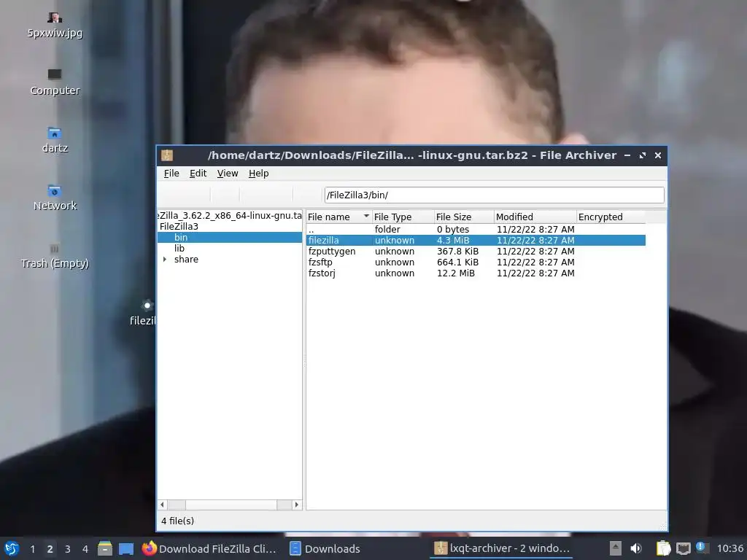Open the 5pxwiw.jpg desktop image file

pos(54,26)
